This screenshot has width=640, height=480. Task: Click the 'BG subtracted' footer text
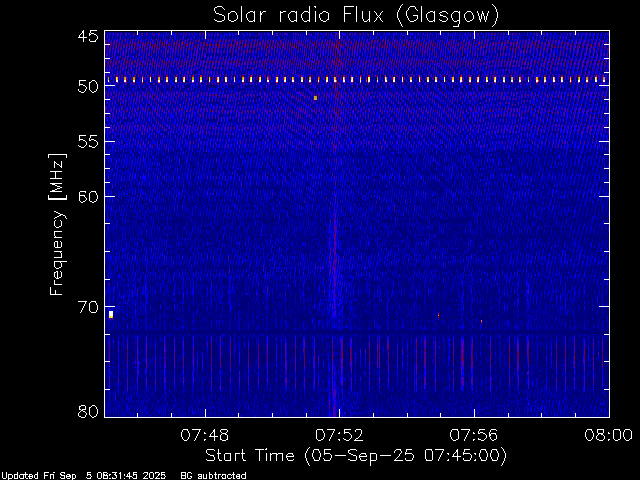pos(213,476)
